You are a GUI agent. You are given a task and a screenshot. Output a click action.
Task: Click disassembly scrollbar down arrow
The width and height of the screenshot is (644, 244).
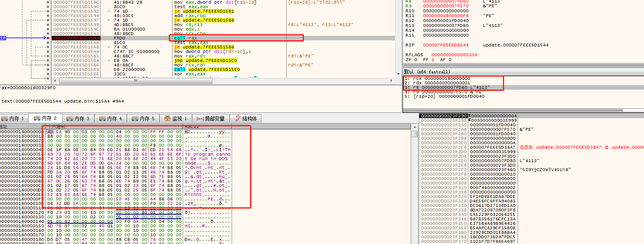click(x=398, y=74)
